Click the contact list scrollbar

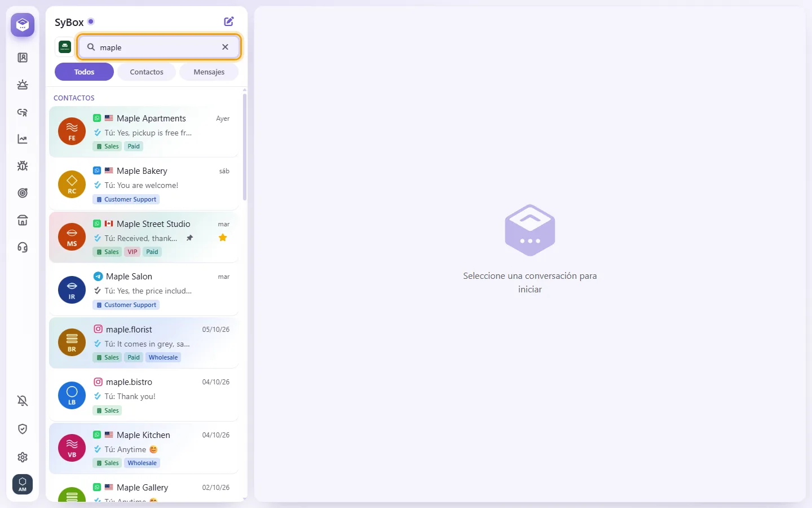click(245, 147)
